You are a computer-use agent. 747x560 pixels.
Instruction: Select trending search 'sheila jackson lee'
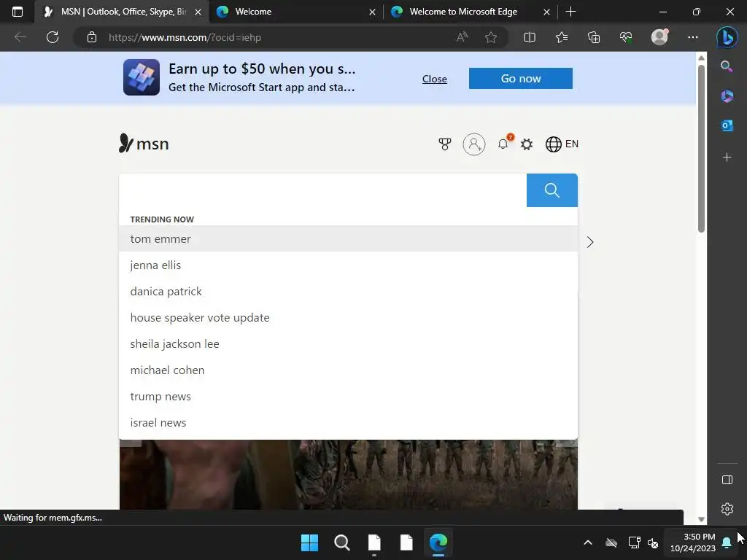348,344
